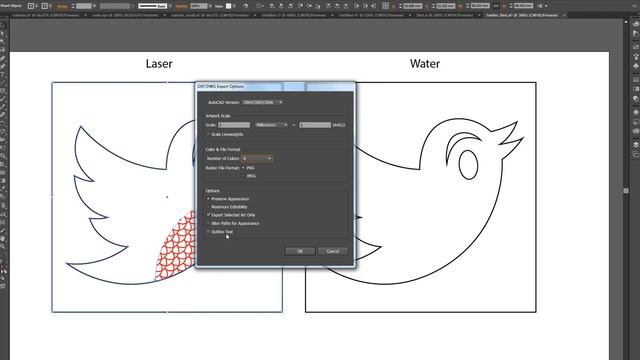Click the Y position field in control bar
The width and height of the screenshot is (640, 360).
[445, 6]
